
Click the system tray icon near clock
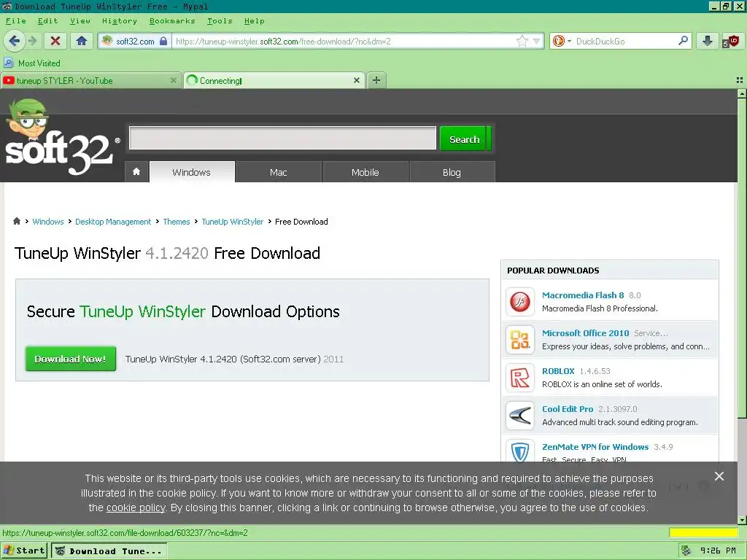686,551
